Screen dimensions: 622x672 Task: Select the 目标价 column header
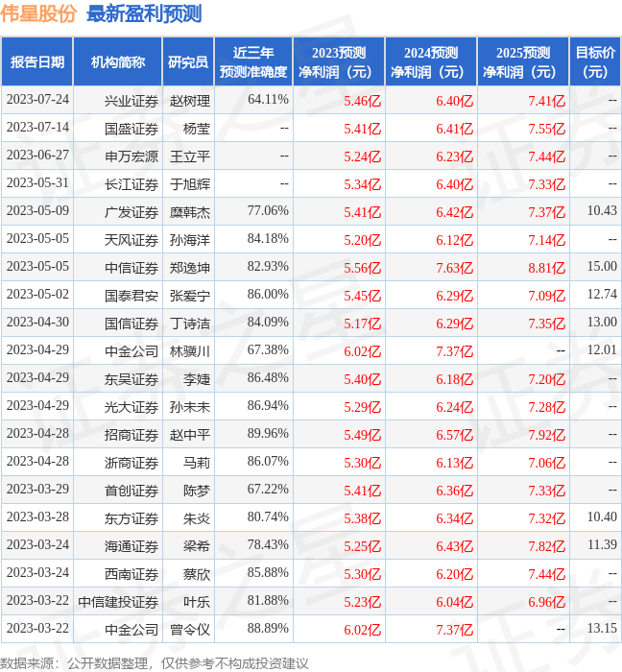coord(595,61)
